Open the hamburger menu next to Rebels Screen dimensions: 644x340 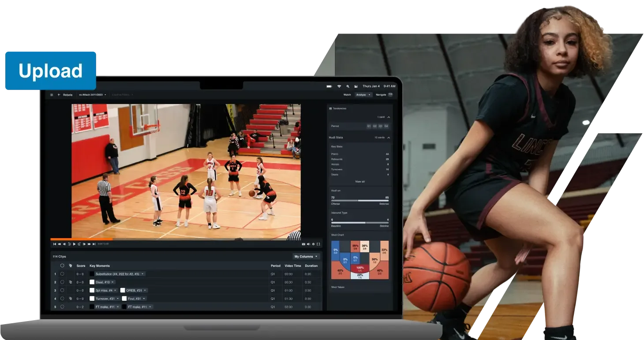click(52, 95)
